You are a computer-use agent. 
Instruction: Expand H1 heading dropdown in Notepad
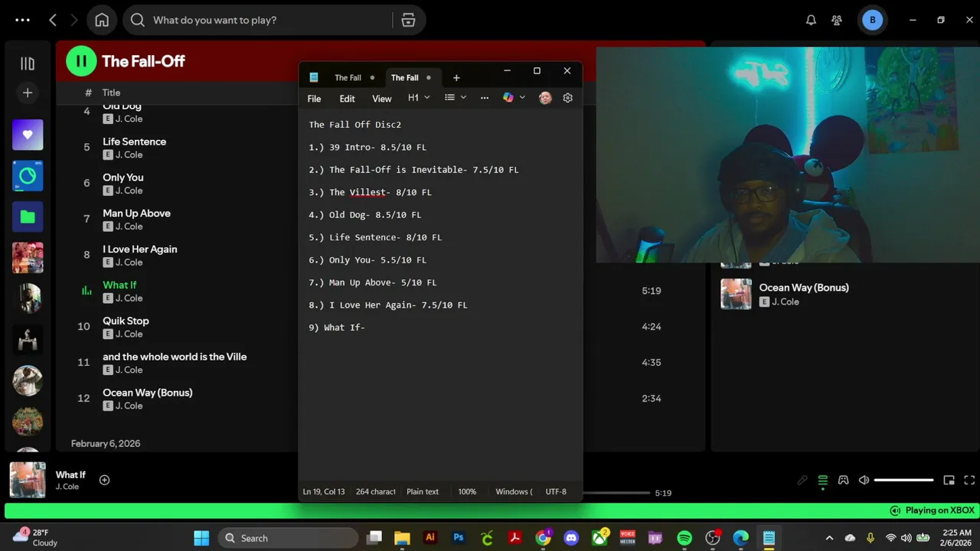pos(419,98)
